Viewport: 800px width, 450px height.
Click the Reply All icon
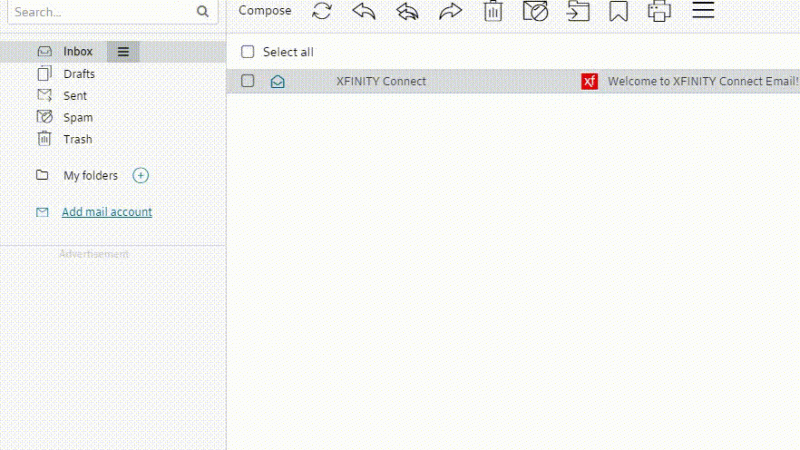[x=407, y=11]
